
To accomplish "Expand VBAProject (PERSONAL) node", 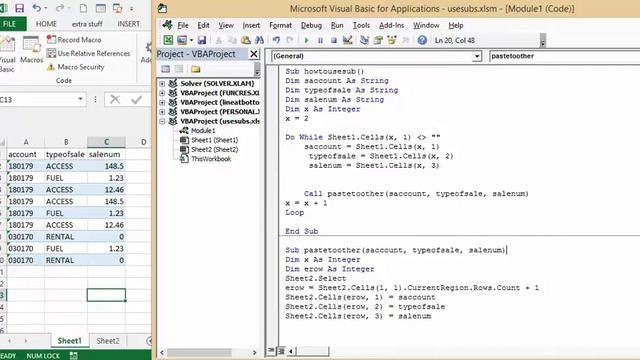I will pyautogui.click(x=162, y=111).
